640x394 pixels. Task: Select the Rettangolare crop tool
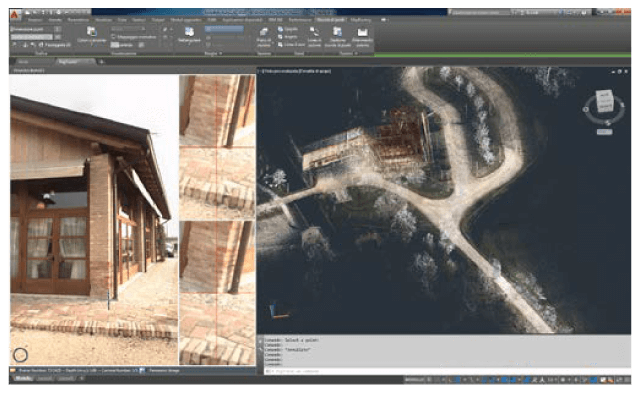tap(189, 35)
